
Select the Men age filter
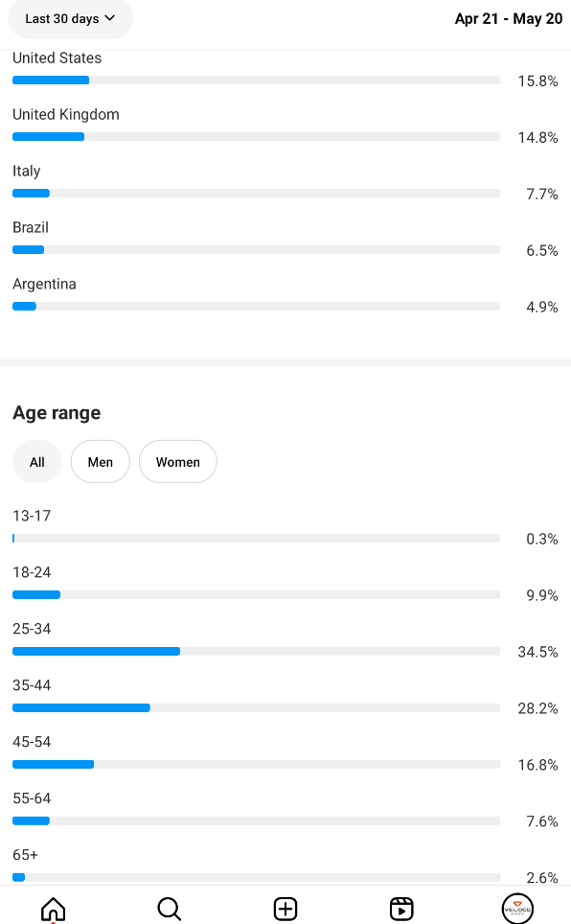pyautogui.click(x=101, y=462)
